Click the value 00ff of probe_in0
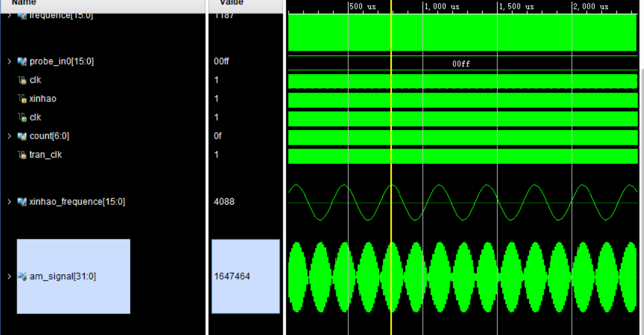The image size is (644, 335). (221, 62)
